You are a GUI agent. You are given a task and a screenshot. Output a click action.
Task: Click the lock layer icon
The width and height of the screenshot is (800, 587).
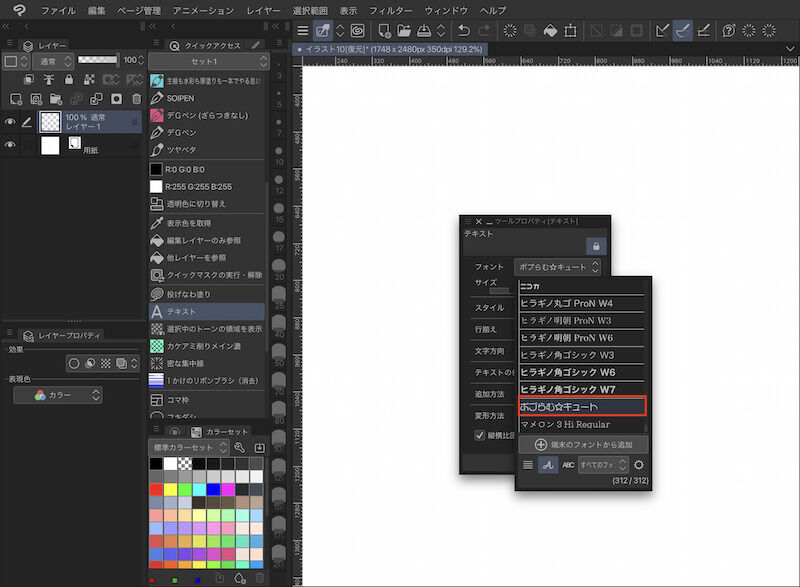tap(69, 80)
